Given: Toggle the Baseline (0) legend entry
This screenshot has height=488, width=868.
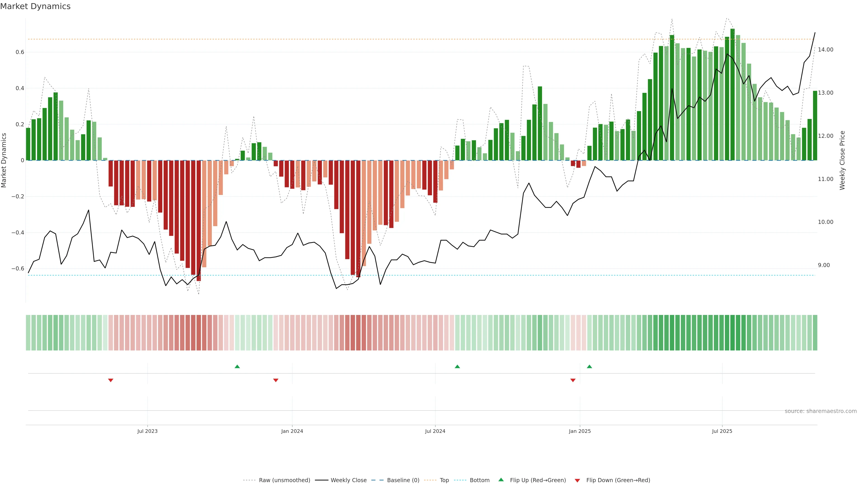Looking at the screenshot, I should tap(403, 480).
